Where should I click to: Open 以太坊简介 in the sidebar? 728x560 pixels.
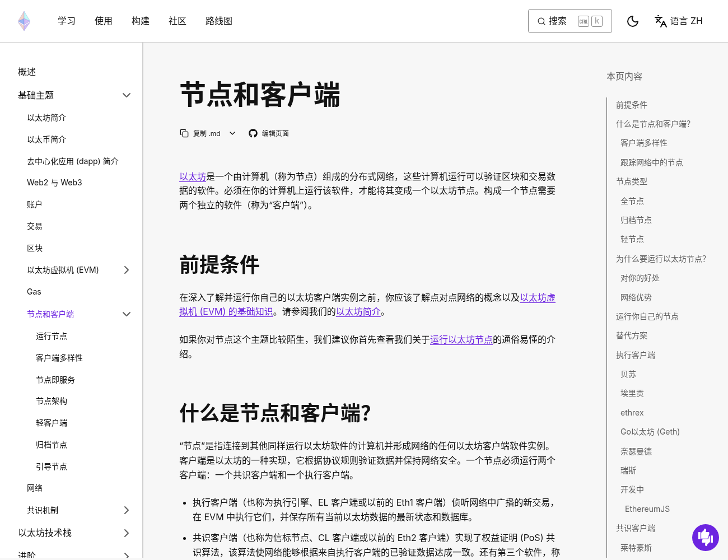(x=46, y=118)
